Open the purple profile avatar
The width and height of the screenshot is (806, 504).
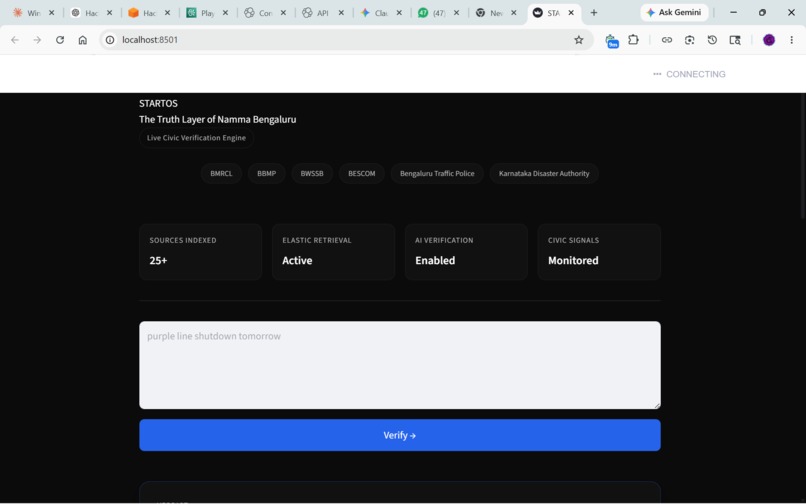pyautogui.click(x=768, y=40)
